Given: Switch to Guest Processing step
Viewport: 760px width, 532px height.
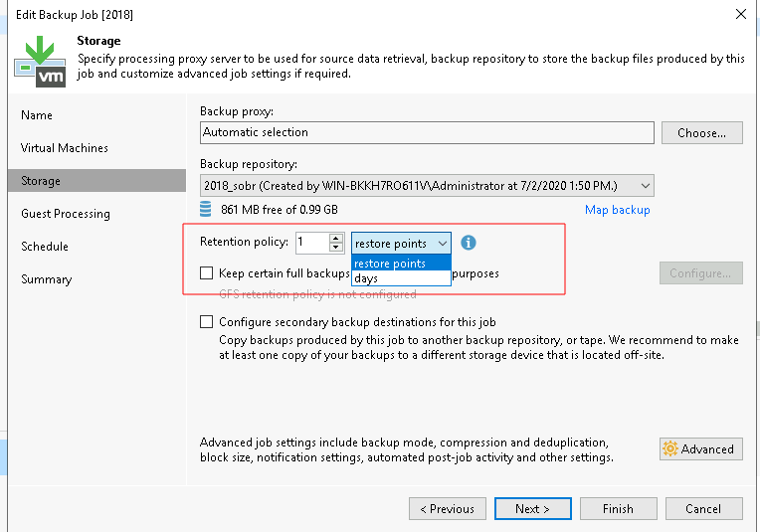Looking at the screenshot, I should [x=66, y=214].
